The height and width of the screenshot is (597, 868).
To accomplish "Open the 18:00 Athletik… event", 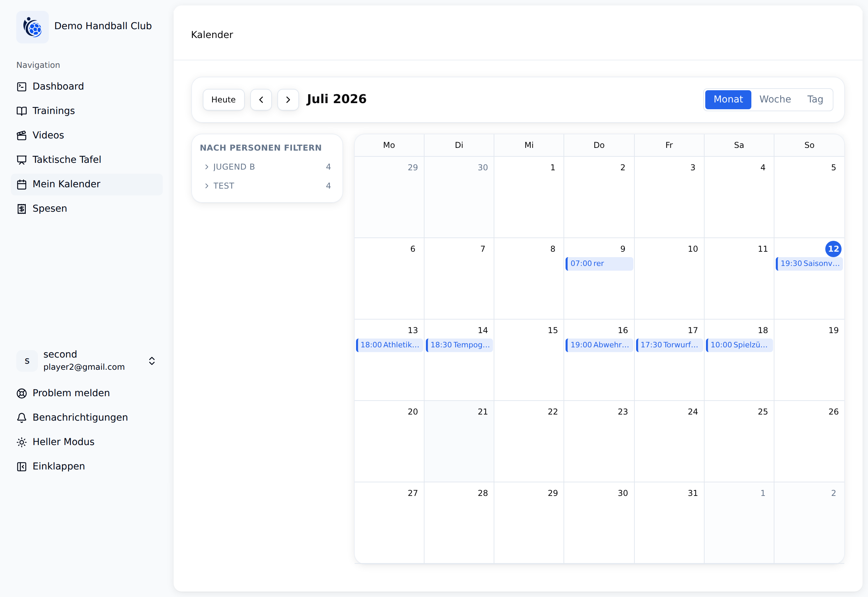I will click(x=389, y=345).
